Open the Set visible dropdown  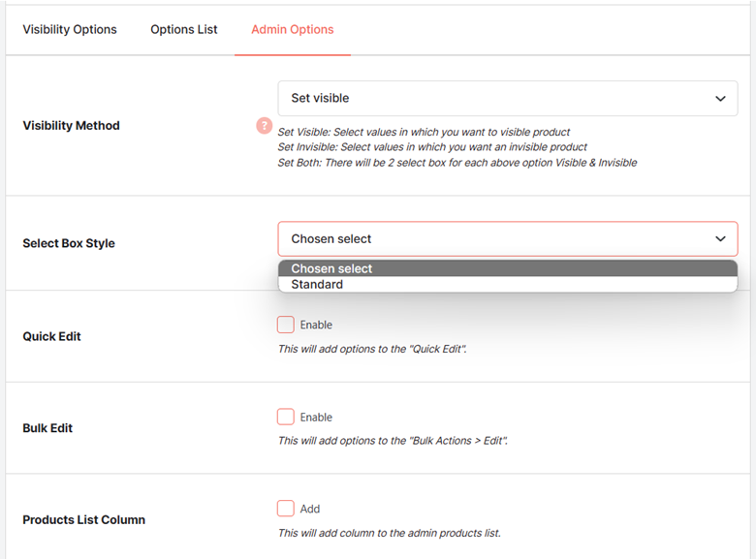pyautogui.click(x=508, y=98)
